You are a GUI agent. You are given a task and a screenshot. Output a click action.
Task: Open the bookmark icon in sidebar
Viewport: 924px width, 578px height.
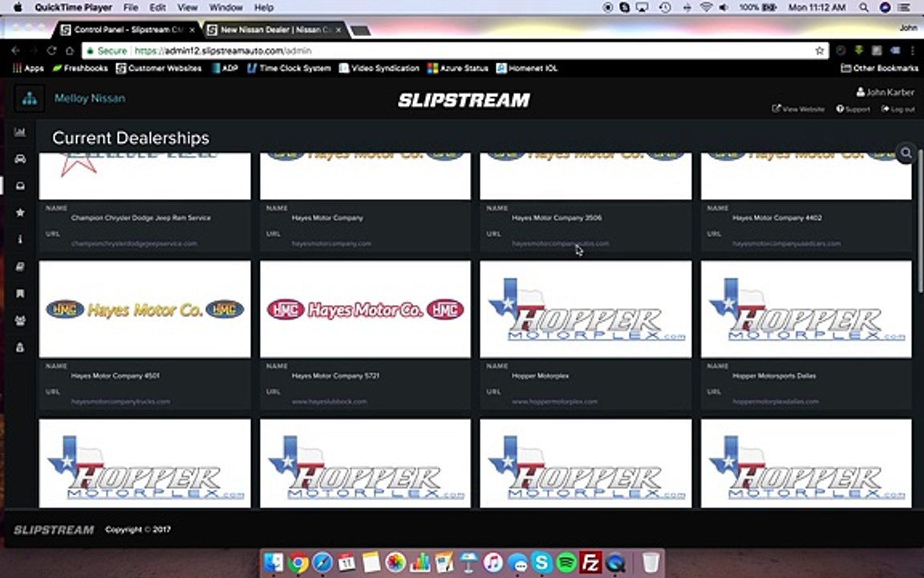pos(20,293)
